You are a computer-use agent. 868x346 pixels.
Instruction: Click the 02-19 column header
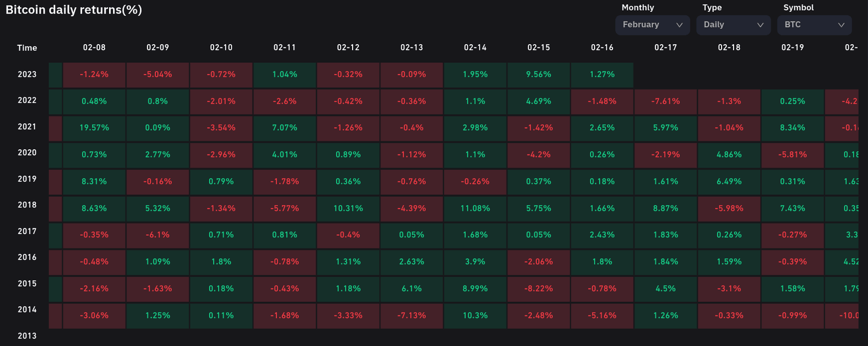click(x=792, y=48)
